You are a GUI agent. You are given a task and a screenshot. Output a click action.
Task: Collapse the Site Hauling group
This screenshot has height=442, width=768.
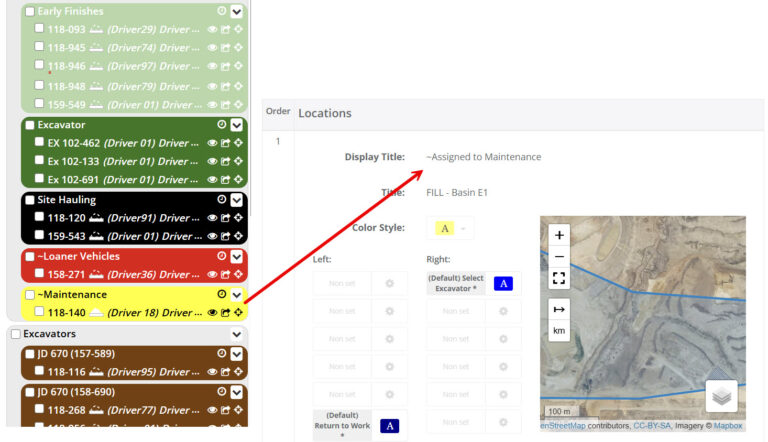pyautogui.click(x=237, y=200)
